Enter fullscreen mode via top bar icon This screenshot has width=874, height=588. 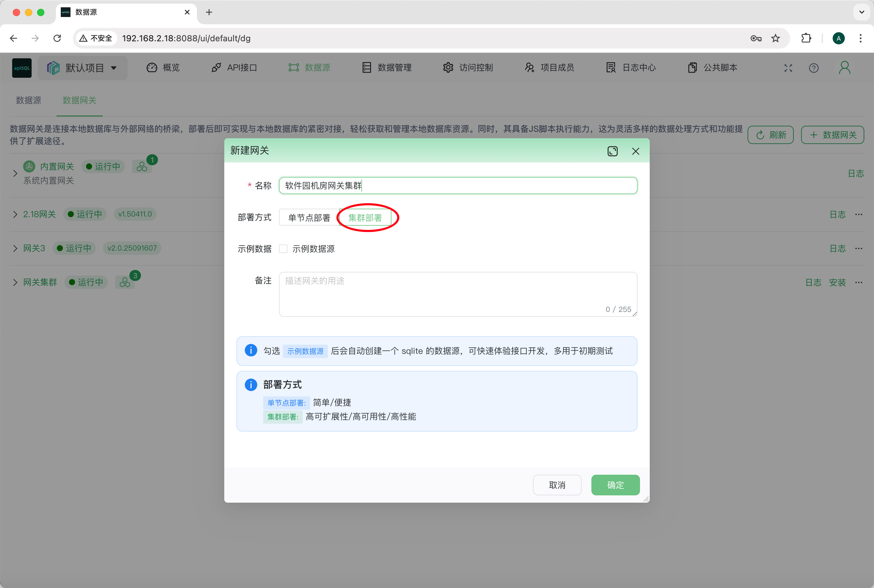[x=788, y=68]
